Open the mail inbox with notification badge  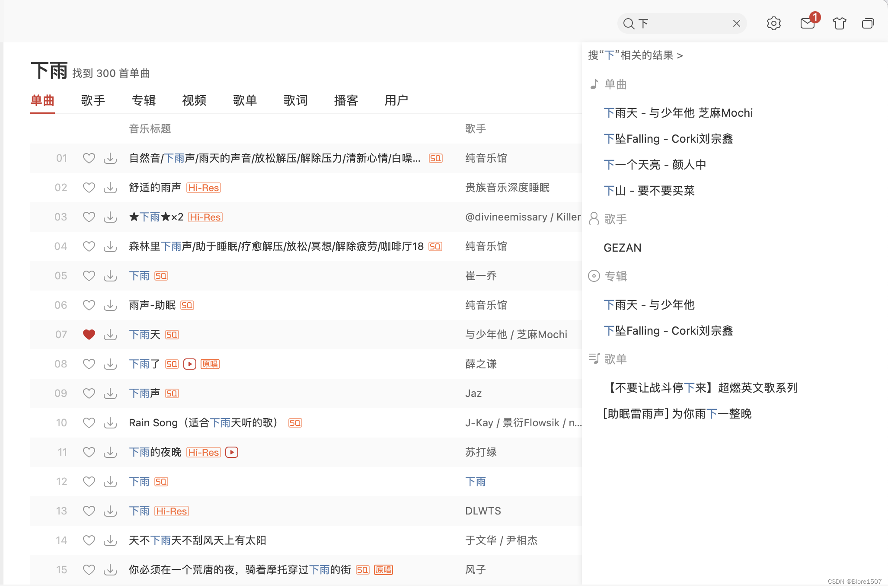(x=807, y=23)
